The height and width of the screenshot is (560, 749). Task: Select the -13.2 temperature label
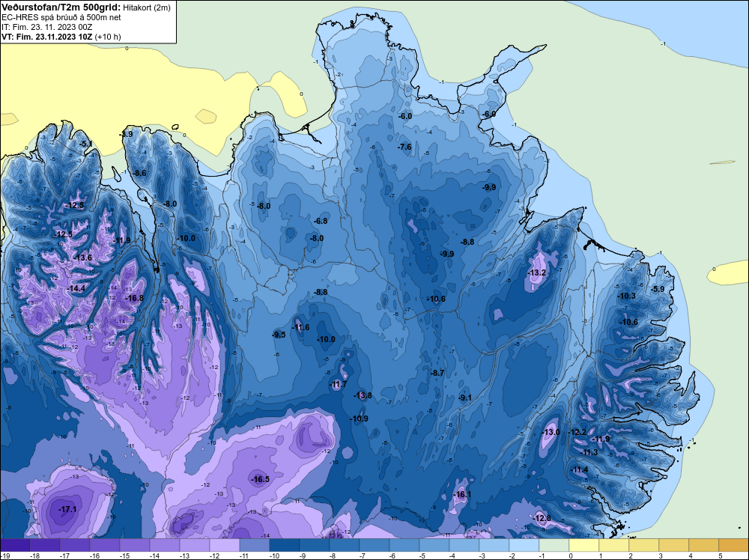tap(536, 273)
